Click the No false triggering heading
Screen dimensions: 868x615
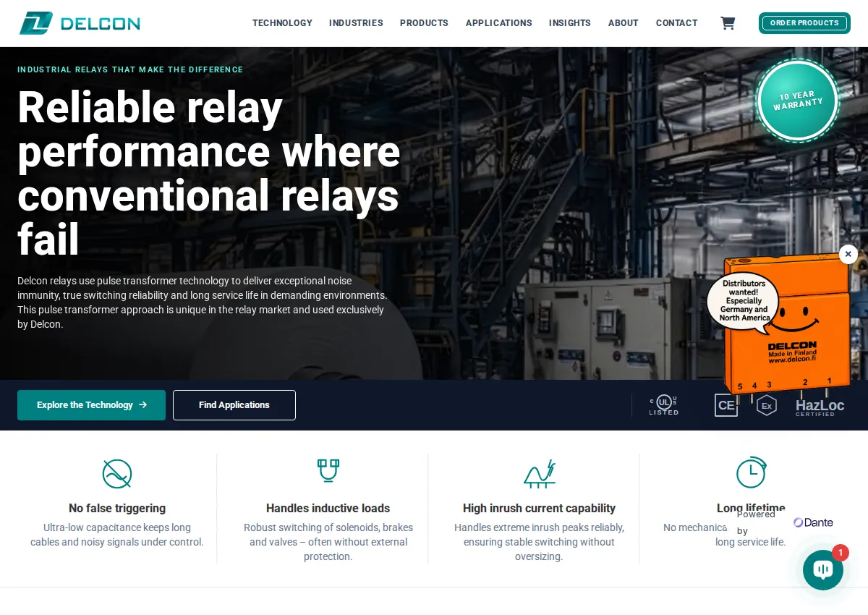coord(117,509)
